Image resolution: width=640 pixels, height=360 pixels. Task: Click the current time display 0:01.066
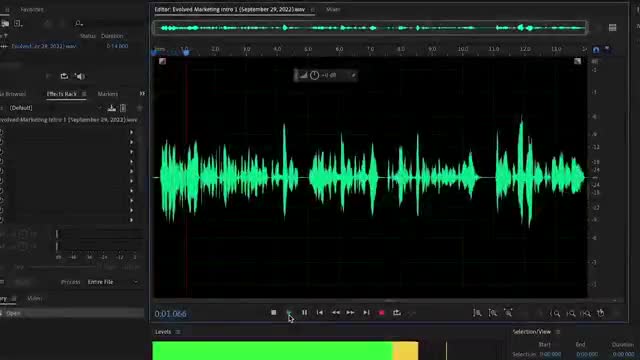[x=171, y=314]
